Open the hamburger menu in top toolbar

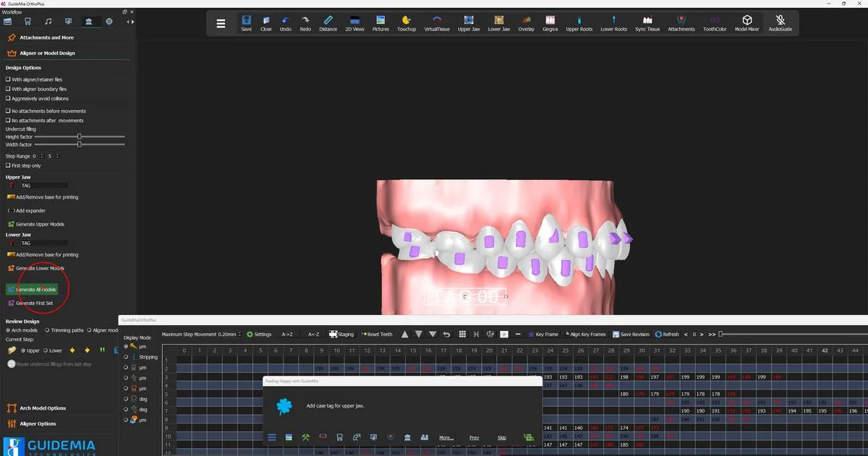point(221,23)
